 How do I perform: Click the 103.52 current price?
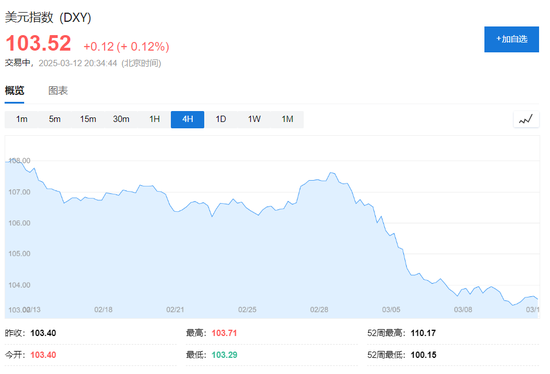point(38,44)
